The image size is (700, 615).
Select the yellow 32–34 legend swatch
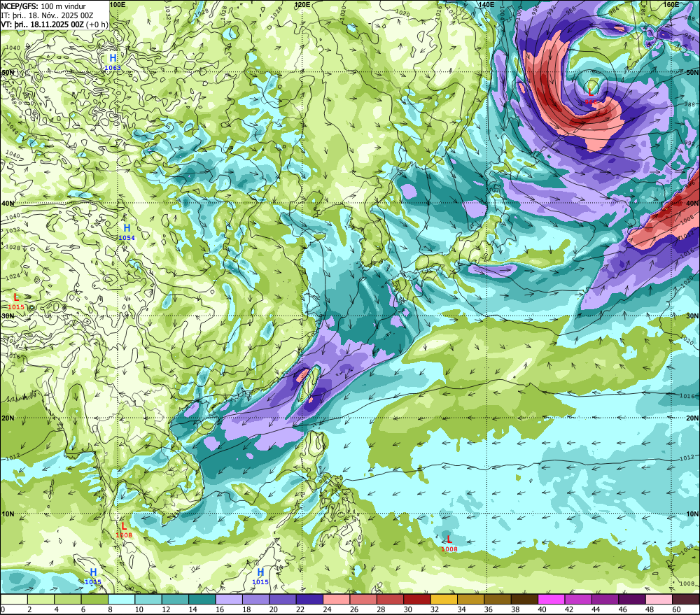(x=444, y=599)
